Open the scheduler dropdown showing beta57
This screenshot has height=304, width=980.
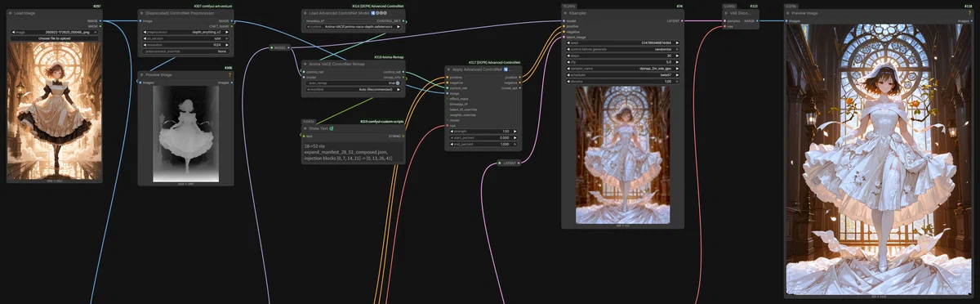coord(623,75)
